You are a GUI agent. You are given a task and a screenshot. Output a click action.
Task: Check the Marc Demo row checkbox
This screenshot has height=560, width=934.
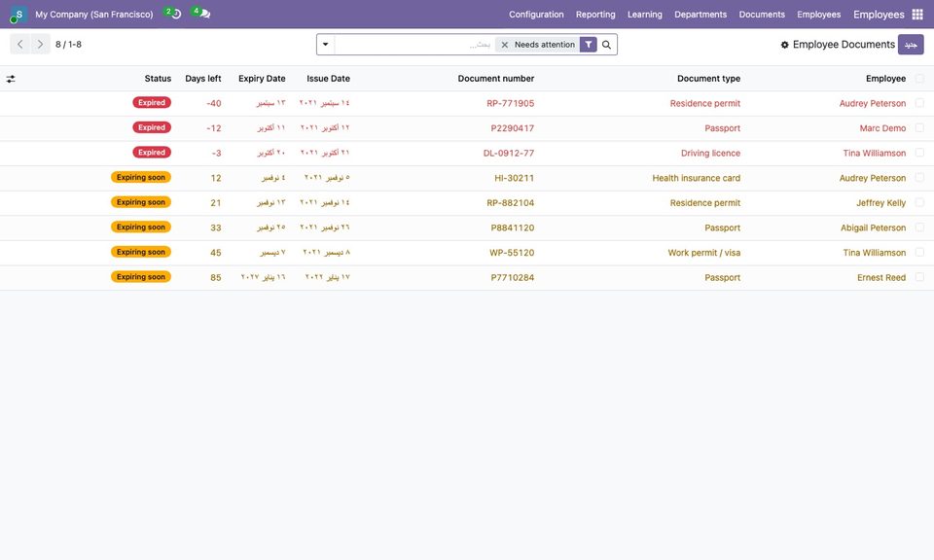pos(919,128)
